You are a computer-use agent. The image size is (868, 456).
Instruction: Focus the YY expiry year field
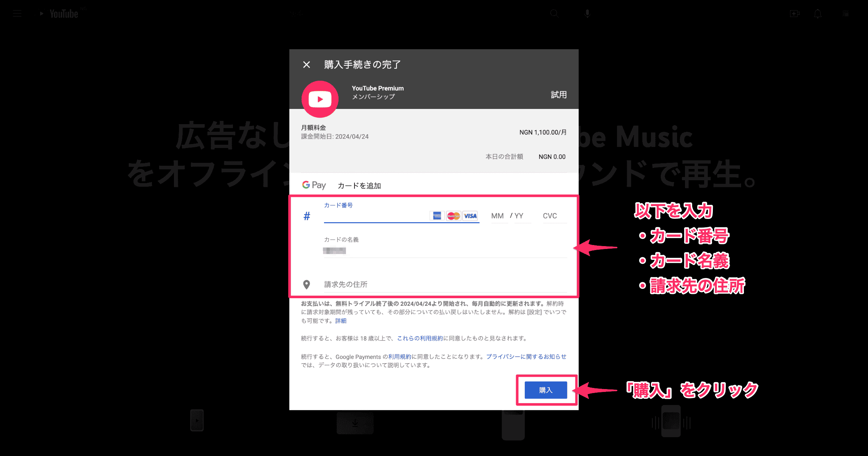523,216
